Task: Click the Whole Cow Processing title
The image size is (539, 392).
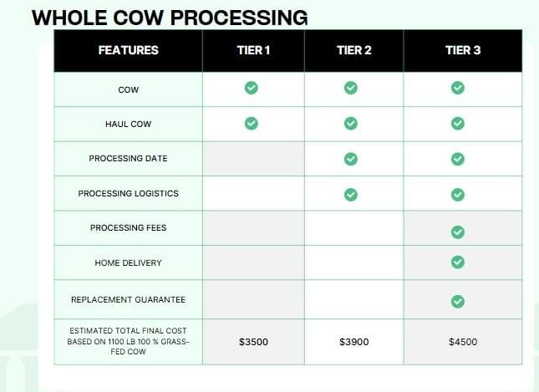Action: 170,17
